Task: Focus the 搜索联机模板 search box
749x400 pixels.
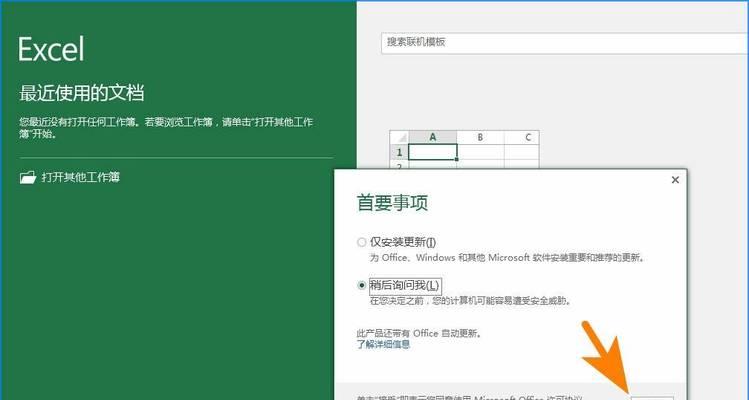Action: 565,43
